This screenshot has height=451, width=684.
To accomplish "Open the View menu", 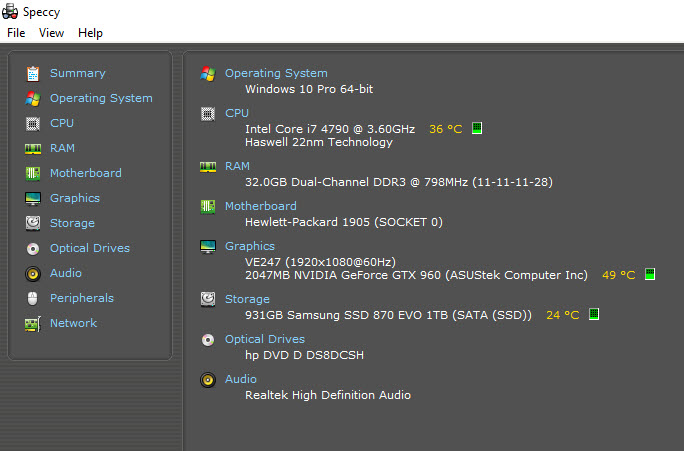I will coord(51,33).
